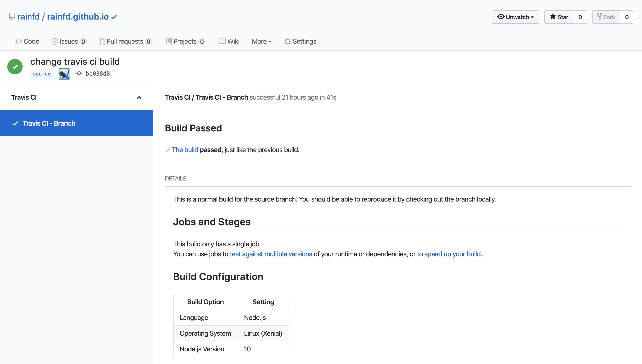Open the Unwatch dropdown
Image resolution: width=642 pixels, height=364 pixels.
tap(515, 17)
